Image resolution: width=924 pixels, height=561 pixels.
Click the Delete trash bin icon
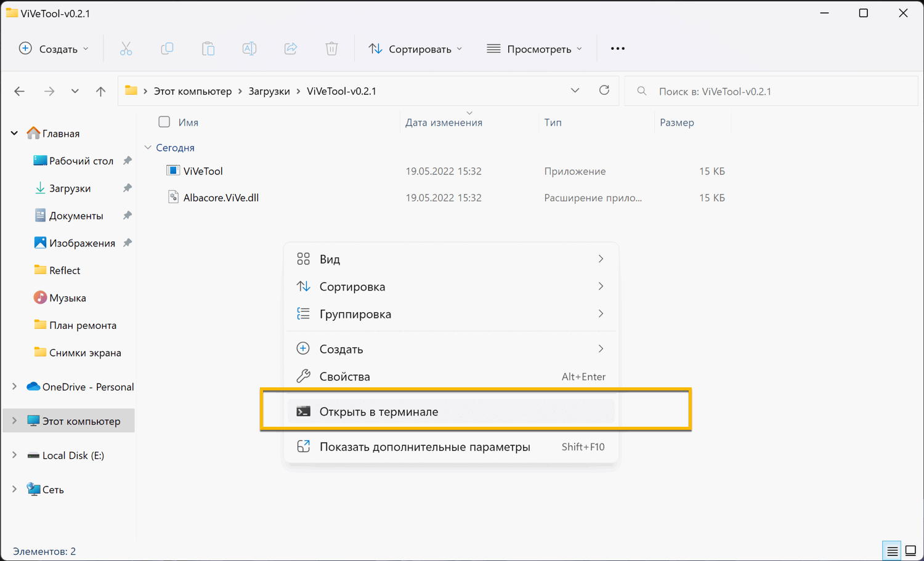click(x=331, y=49)
